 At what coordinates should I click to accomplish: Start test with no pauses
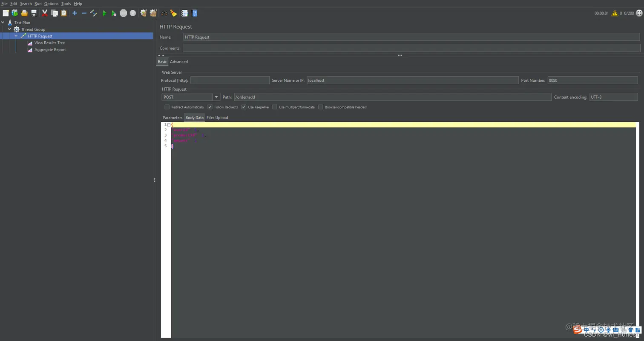coord(114,13)
